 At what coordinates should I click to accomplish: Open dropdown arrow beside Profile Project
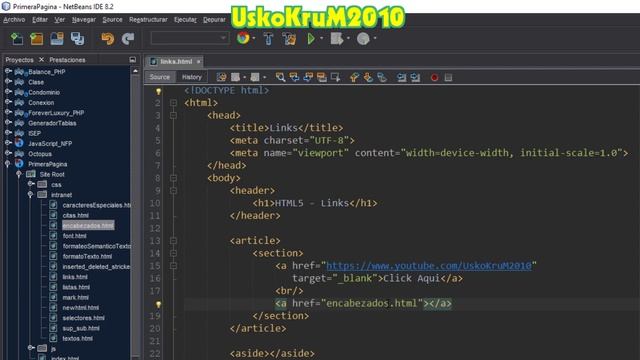point(375,38)
